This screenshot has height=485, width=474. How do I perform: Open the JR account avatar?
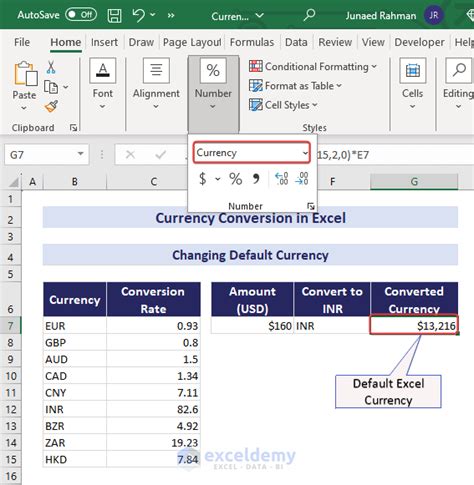tap(433, 15)
